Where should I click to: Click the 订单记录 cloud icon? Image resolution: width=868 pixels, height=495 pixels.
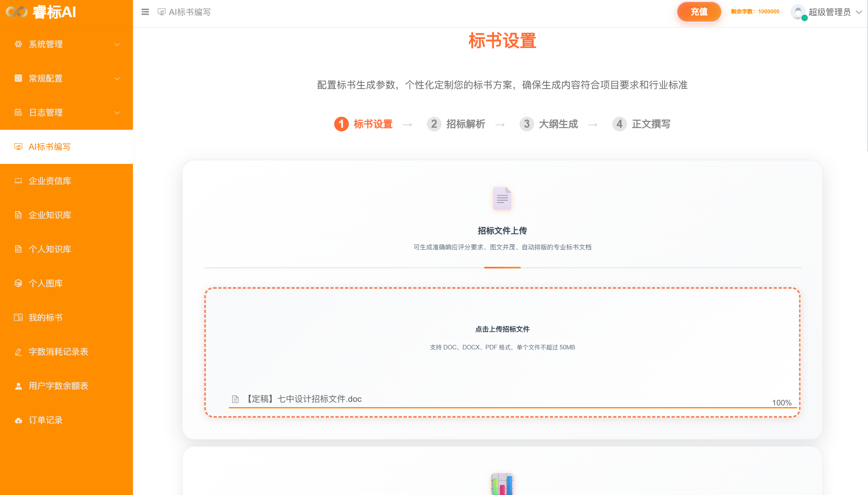(x=18, y=420)
